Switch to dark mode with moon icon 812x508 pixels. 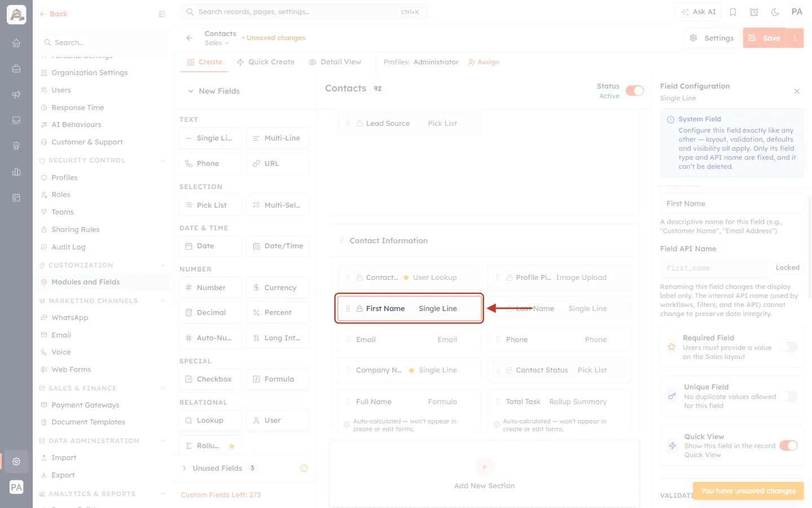[x=775, y=12]
